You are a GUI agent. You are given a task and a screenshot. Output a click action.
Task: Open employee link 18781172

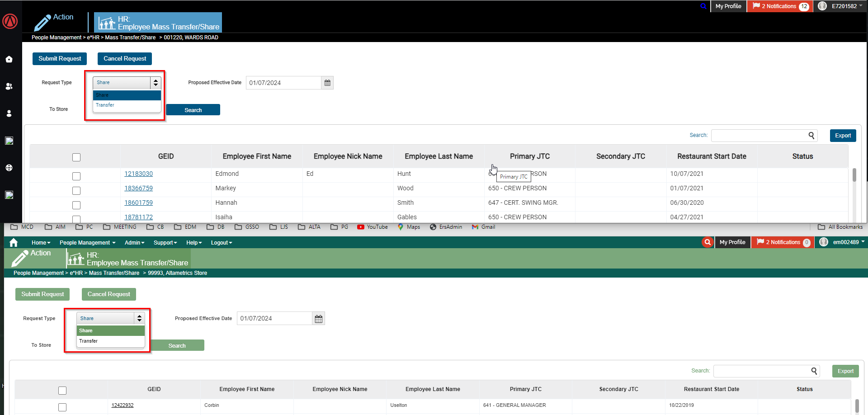click(138, 217)
